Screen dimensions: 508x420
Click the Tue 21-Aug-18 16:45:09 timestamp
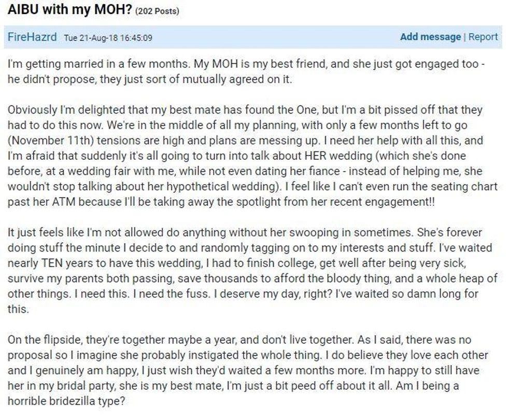click(x=108, y=38)
